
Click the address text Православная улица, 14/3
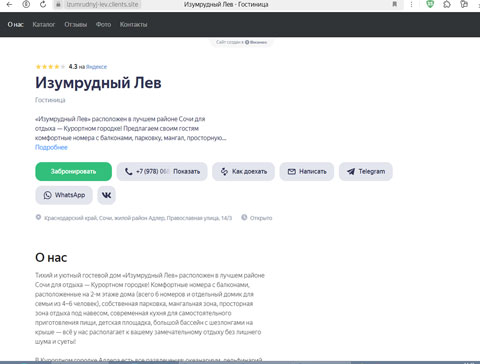[x=199, y=218]
